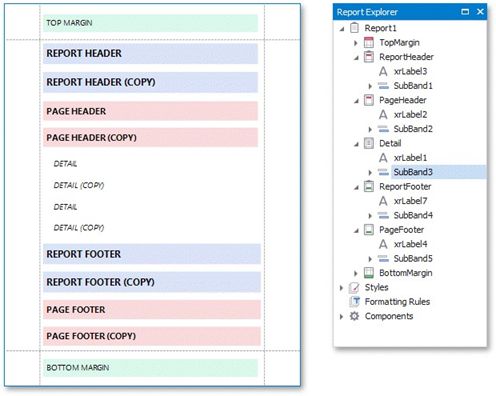Collapse the PageFooter node

(356, 231)
